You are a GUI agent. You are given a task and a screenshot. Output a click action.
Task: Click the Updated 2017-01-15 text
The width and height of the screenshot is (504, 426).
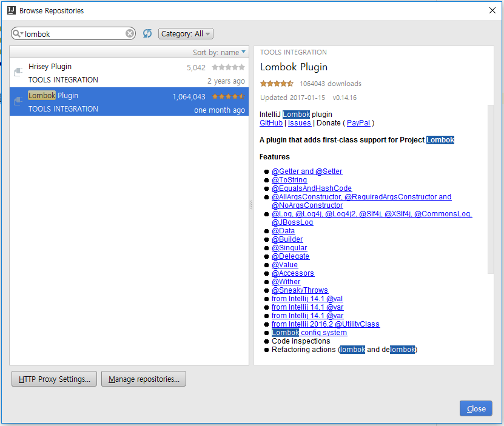pyautogui.click(x=292, y=98)
